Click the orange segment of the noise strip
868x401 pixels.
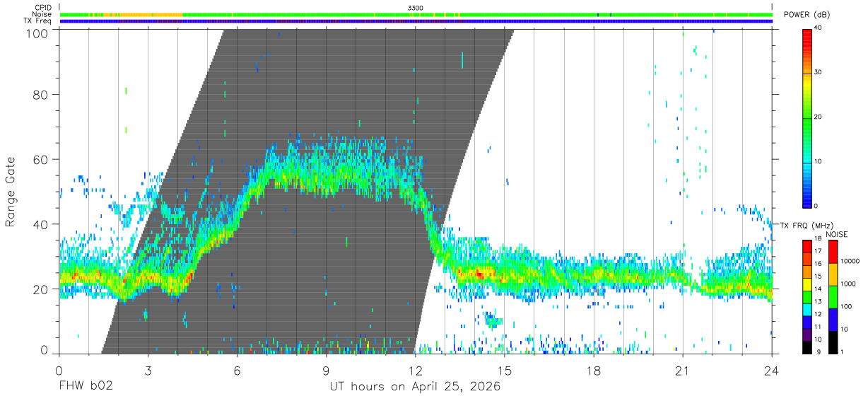(x=152, y=14)
